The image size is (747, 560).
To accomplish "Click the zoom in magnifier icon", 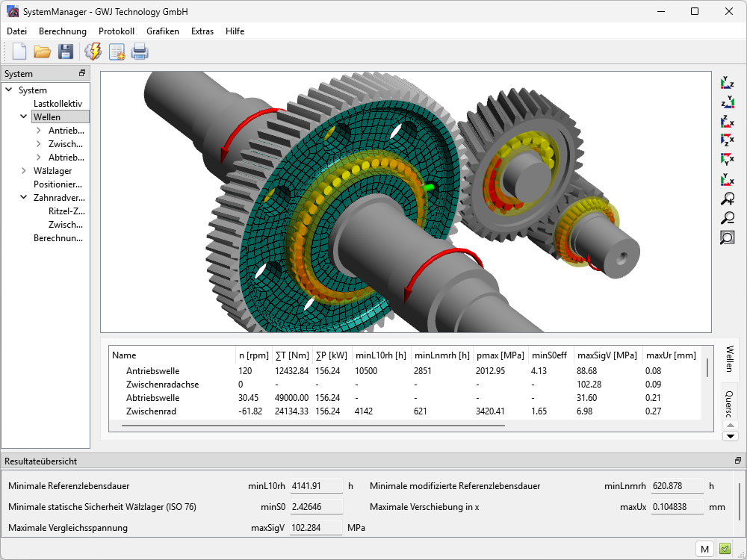I will pyautogui.click(x=727, y=199).
